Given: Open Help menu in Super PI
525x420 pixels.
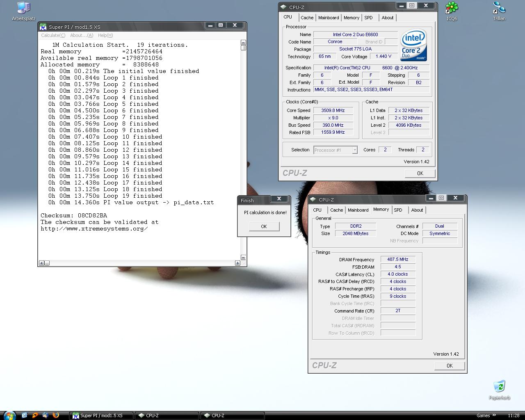Looking at the screenshot, I should [x=105, y=35].
